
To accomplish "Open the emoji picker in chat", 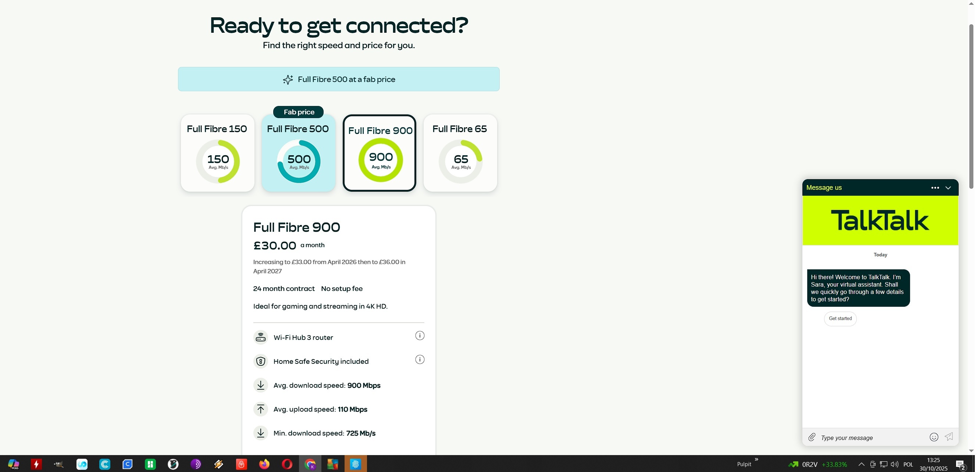I will point(934,437).
